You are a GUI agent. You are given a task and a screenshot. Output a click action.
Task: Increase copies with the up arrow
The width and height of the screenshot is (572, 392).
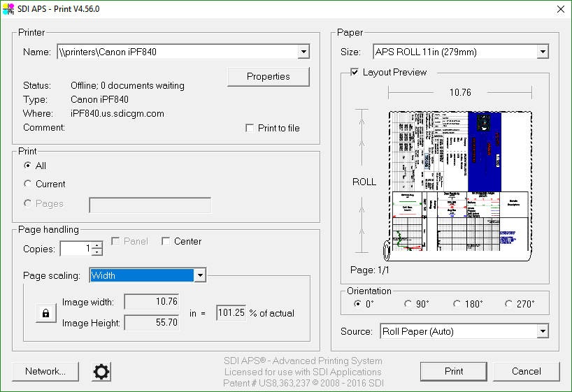point(97,245)
